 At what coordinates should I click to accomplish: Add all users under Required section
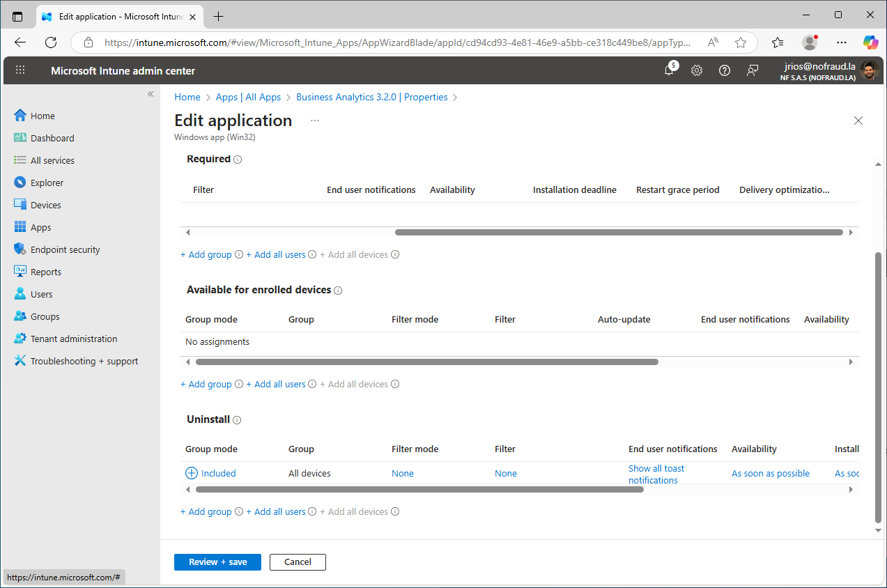[x=276, y=254]
